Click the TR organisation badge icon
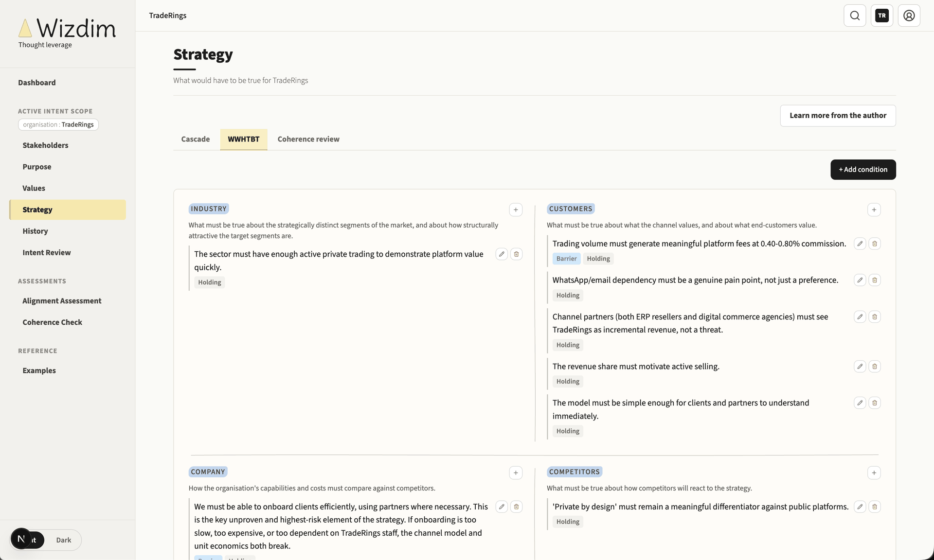This screenshot has height=560, width=934. 882,16
